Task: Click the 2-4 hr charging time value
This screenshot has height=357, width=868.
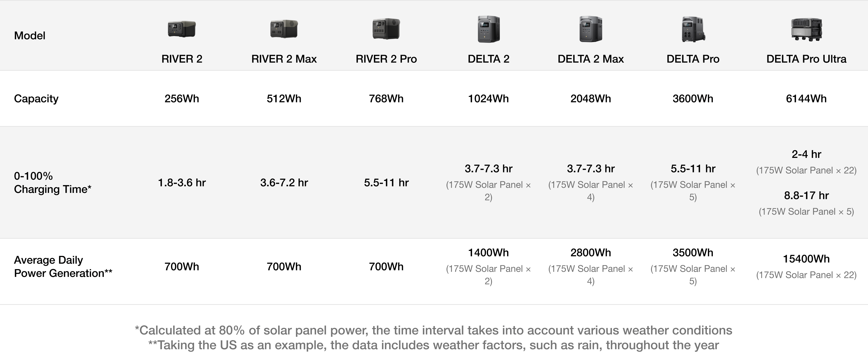Action: pos(806,154)
